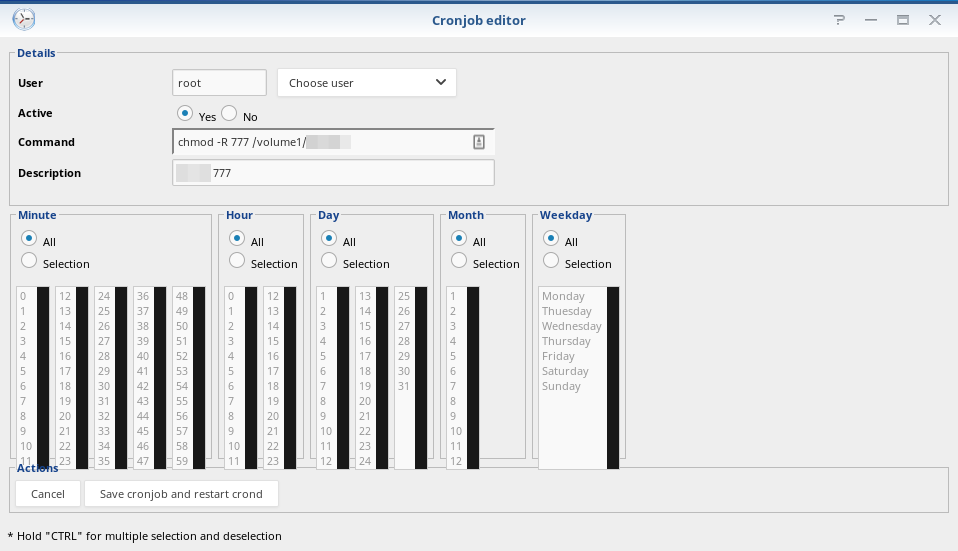Enable Selection mode for Month

pos(459,260)
